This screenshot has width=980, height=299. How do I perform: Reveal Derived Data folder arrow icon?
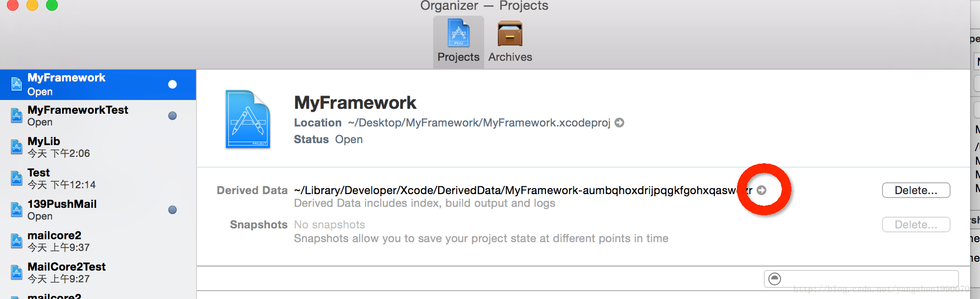click(x=761, y=190)
